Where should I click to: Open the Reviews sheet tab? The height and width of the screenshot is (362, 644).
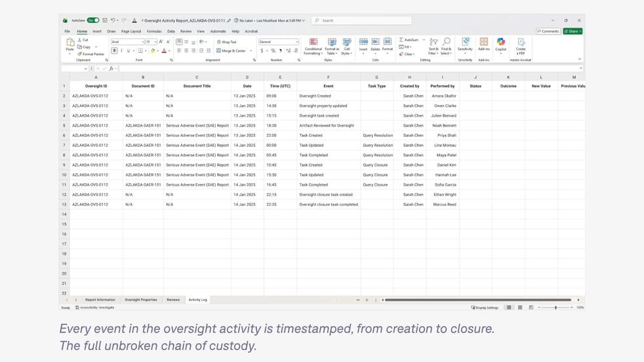173,300
